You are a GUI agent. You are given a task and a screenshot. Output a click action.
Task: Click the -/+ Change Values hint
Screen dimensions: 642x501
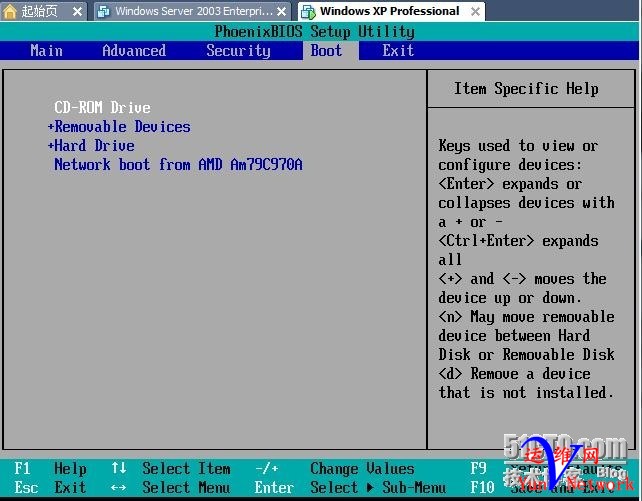click(x=335, y=469)
